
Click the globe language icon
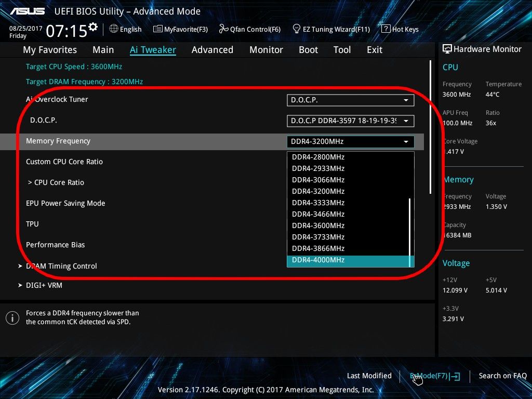(x=114, y=29)
